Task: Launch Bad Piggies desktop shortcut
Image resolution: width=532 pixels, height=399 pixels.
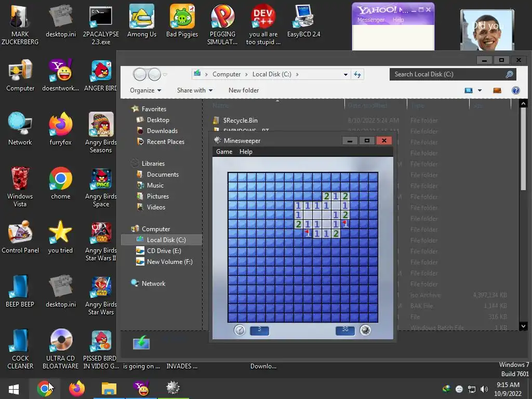Action: pyautogui.click(x=182, y=21)
